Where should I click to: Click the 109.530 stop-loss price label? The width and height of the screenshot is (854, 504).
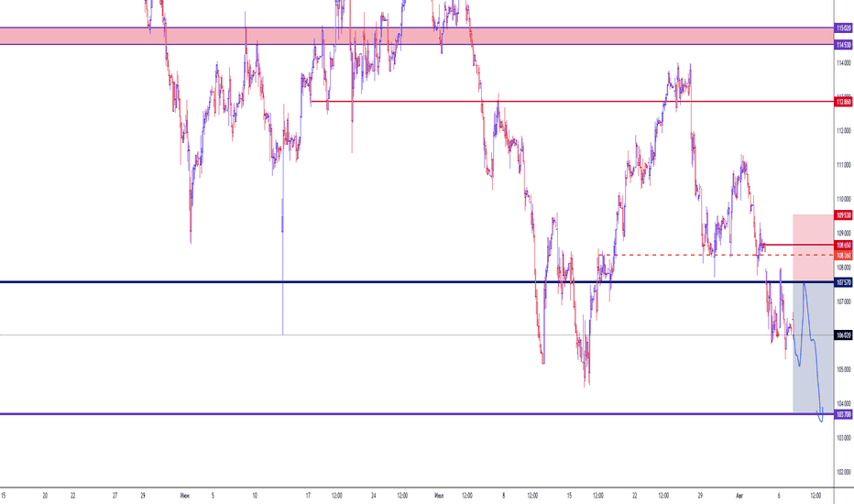coord(843,214)
